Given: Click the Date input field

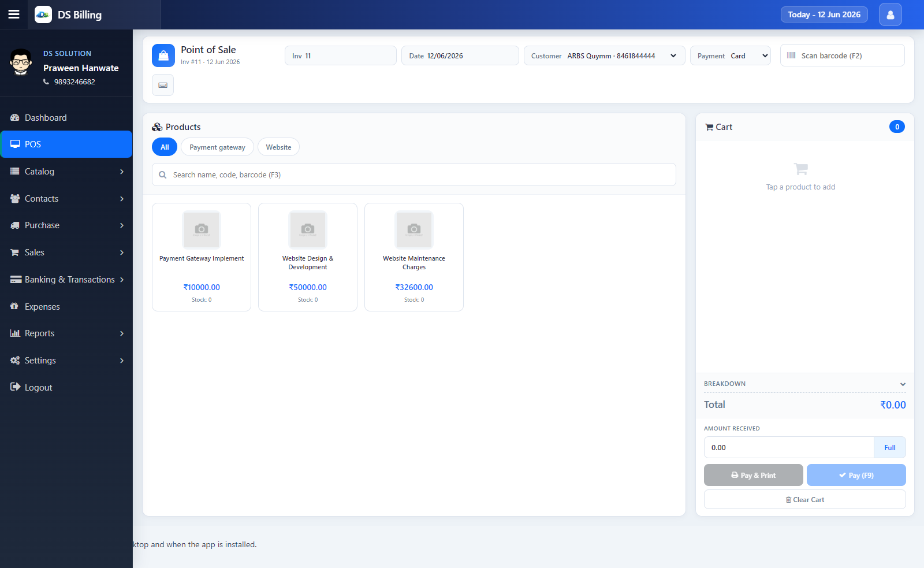Looking at the screenshot, I should tap(460, 55).
